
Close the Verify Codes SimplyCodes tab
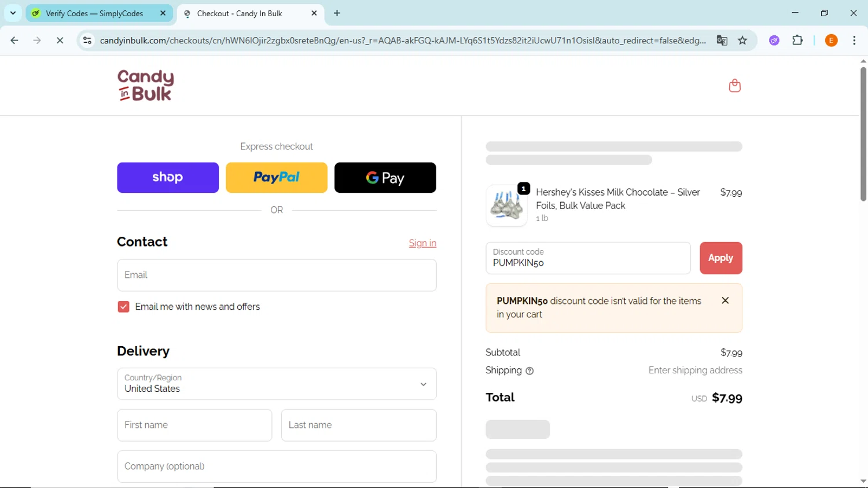pos(163,13)
